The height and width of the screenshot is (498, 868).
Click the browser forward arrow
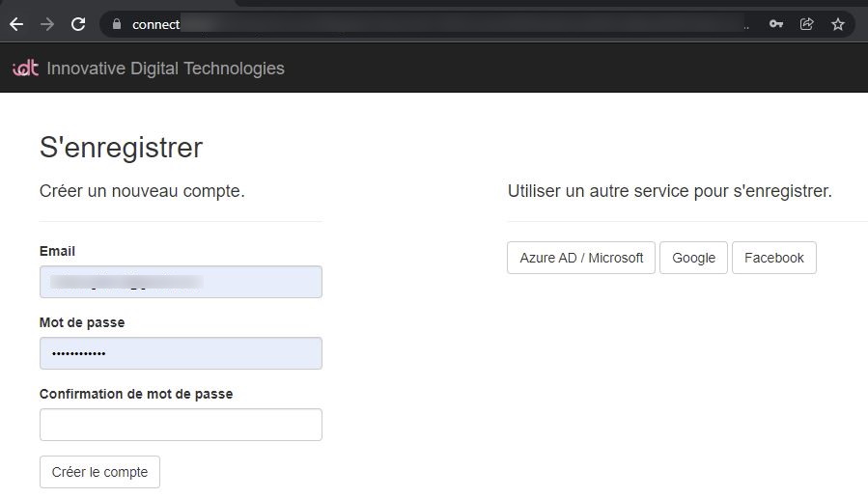click(x=47, y=24)
